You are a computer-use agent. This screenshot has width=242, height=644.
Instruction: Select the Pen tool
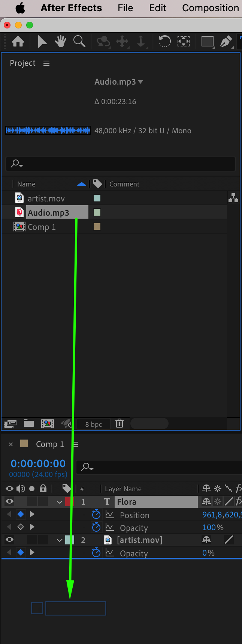226,41
